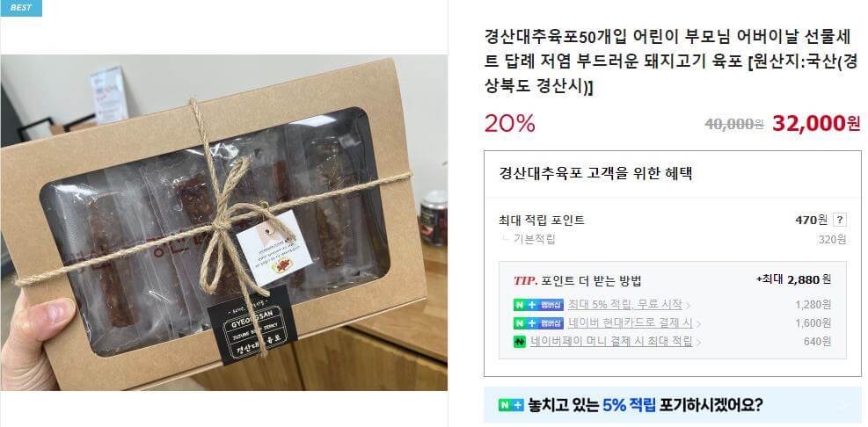The image size is (868, 427).
Task: Click the 32,000원 sale price
Action: [x=816, y=124]
